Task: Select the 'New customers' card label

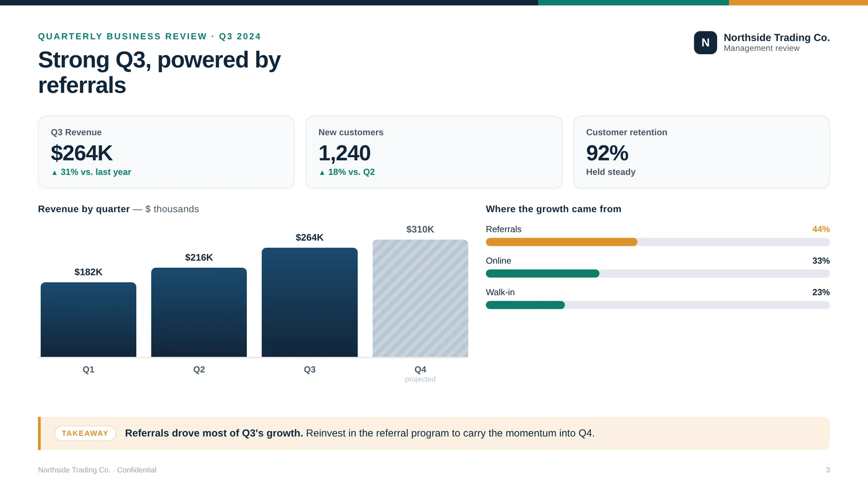Action: [x=350, y=132]
